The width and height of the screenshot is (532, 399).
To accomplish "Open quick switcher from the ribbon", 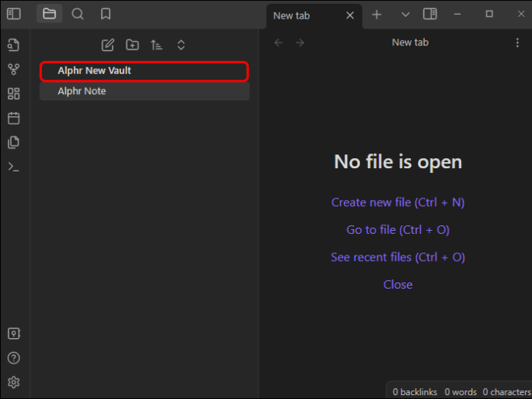I will click(x=14, y=45).
